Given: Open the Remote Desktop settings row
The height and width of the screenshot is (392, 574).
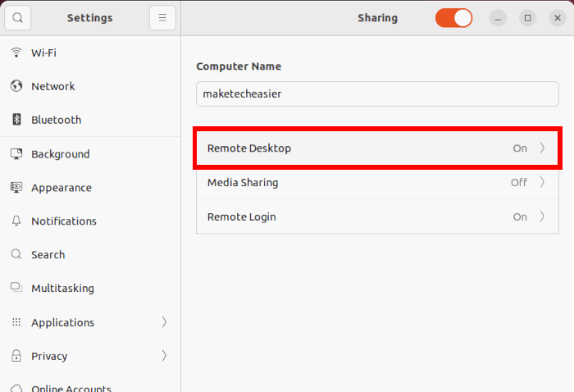Looking at the screenshot, I should tap(377, 148).
